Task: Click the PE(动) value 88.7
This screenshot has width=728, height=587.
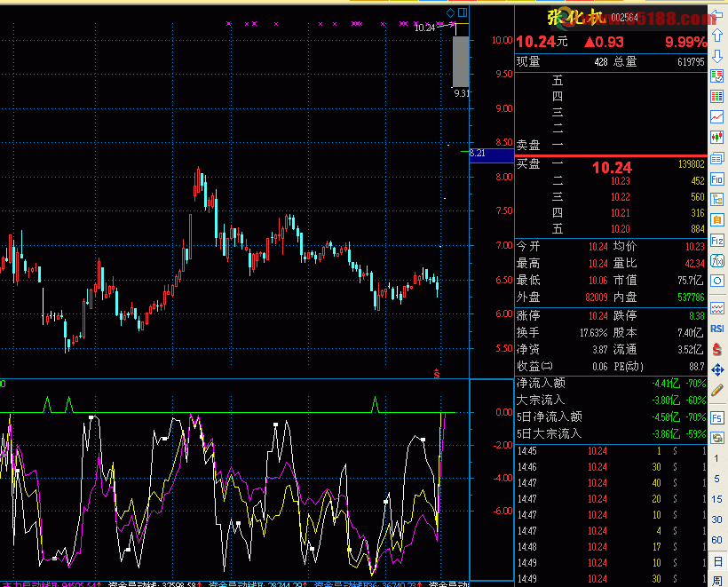Action: [x=697, y=367]
